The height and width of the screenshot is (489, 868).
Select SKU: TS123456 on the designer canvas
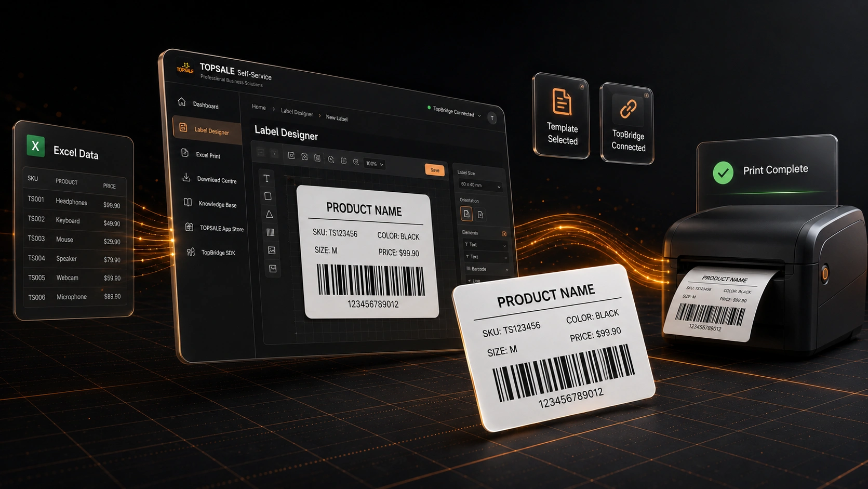point(335,233)
